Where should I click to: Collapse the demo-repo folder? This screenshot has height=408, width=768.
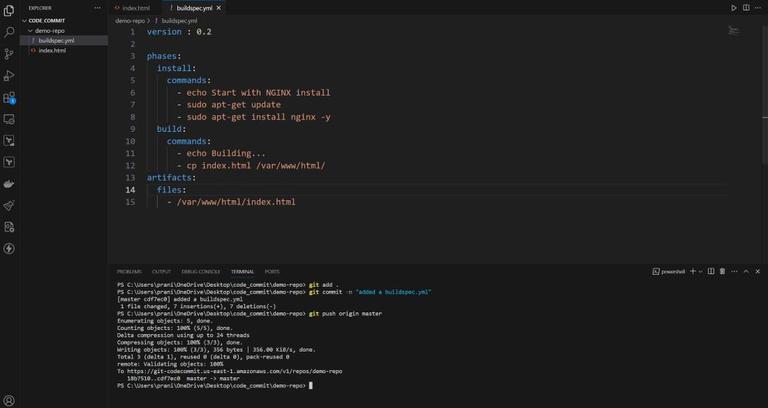(30, 30)
